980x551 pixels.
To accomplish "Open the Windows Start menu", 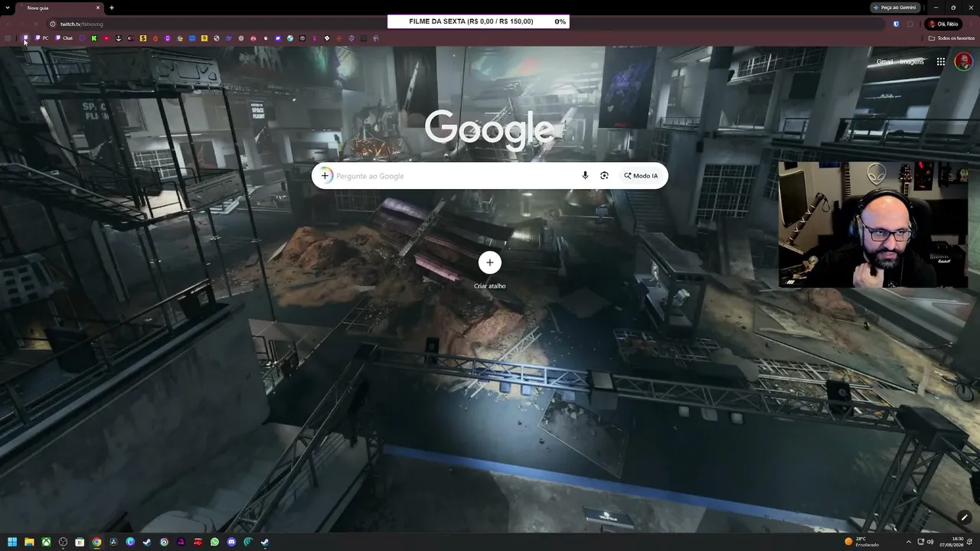I will coord(12,542).
